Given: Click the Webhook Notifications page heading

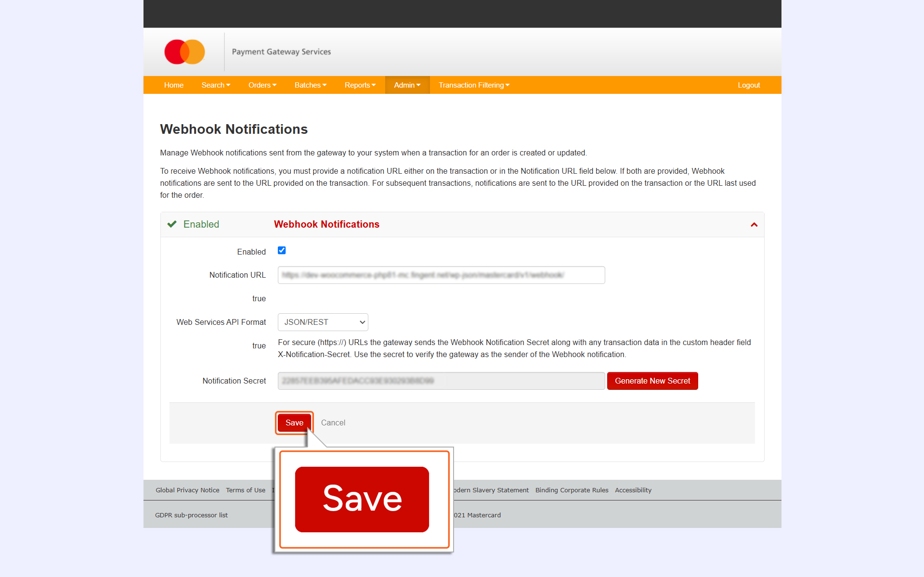Looking at the screenshot, I should pos(234,129).
